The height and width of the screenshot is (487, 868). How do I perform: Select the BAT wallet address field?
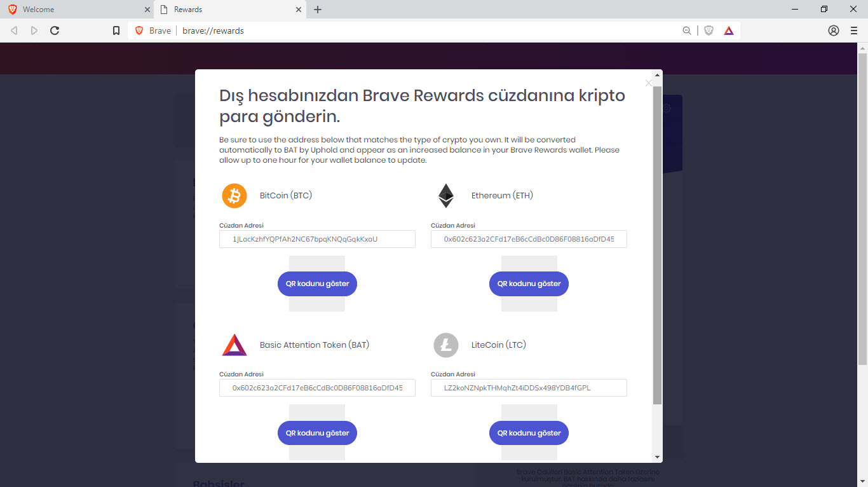pyautogui.click(x=317, y=388)
